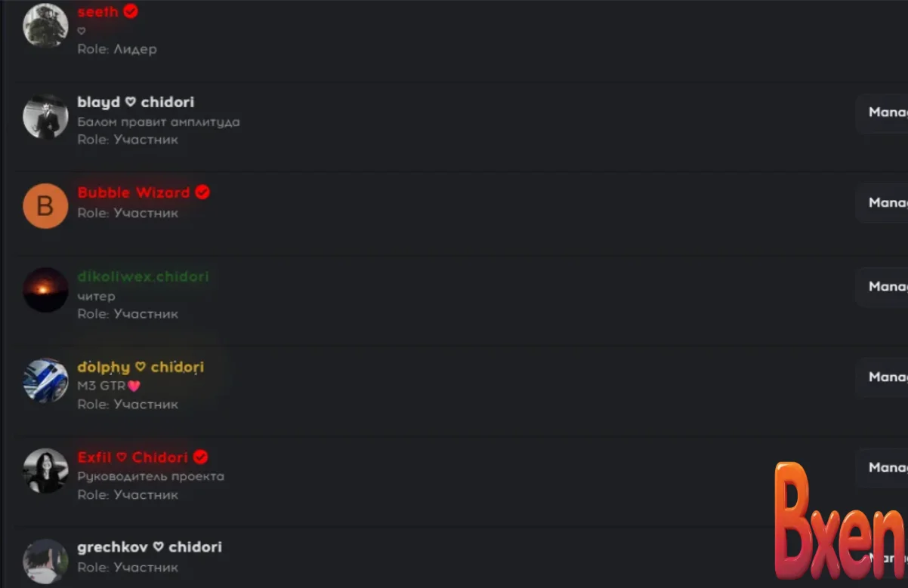Click the green dikoliwex.chidori username
Viewport: 908px width, 588px height.
[x=143, y=276]
